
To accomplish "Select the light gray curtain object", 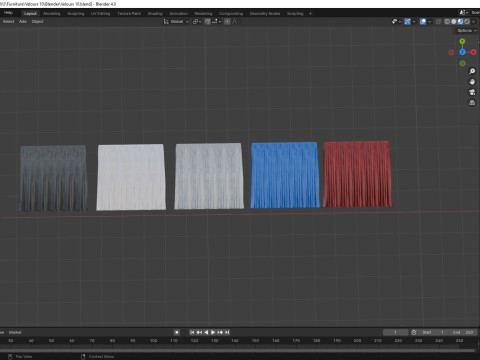I will coord(209,176).
